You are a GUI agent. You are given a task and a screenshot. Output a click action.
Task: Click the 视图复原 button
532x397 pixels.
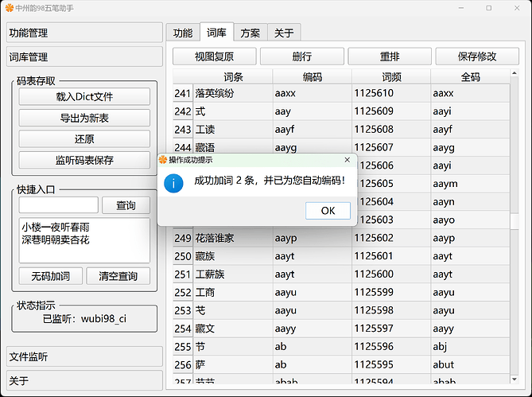tap(214, 56)
